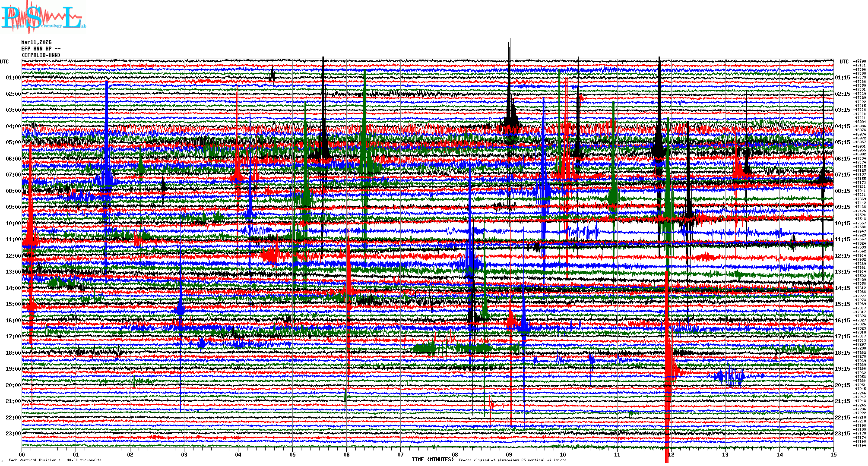Click the left UTC axis label
868x466 pixels.
coord(4,62)
